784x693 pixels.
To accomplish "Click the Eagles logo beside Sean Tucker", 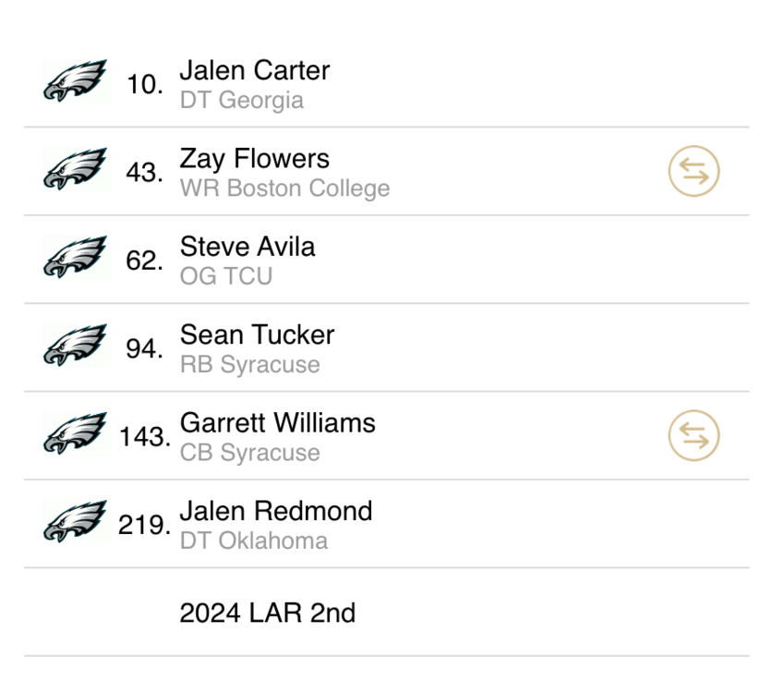I will point(75,346).
